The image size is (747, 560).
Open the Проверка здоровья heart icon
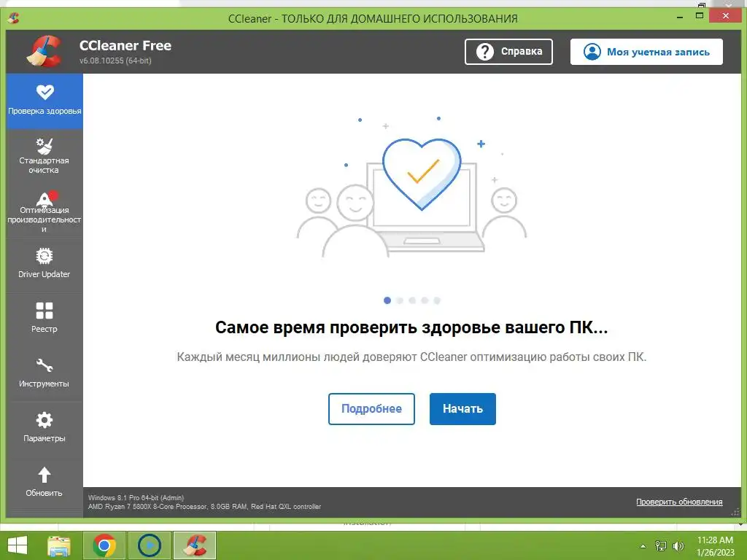[44, 92]
